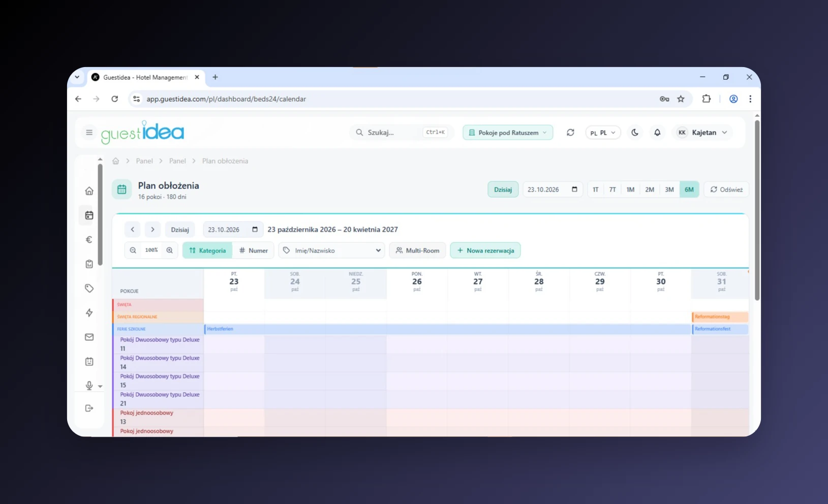This screenshot has width=828, height=504.
Task: Go to next period with right arrow
Action: (152, 230)
